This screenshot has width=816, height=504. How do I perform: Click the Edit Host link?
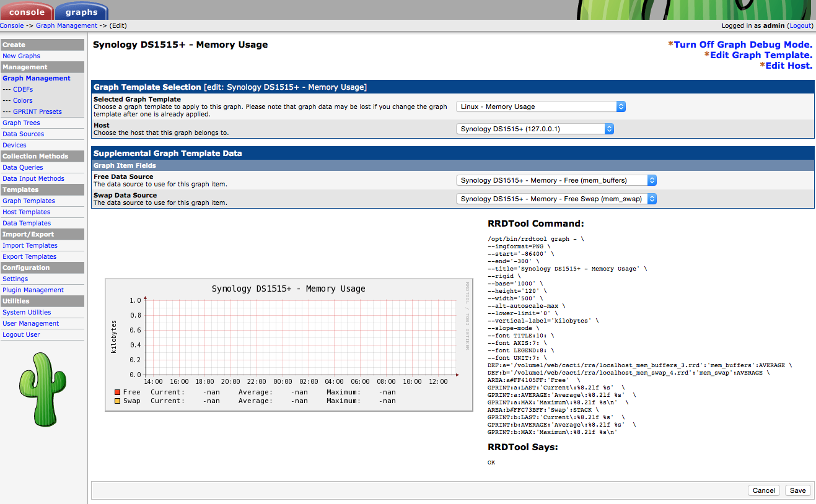coord(789,66)
